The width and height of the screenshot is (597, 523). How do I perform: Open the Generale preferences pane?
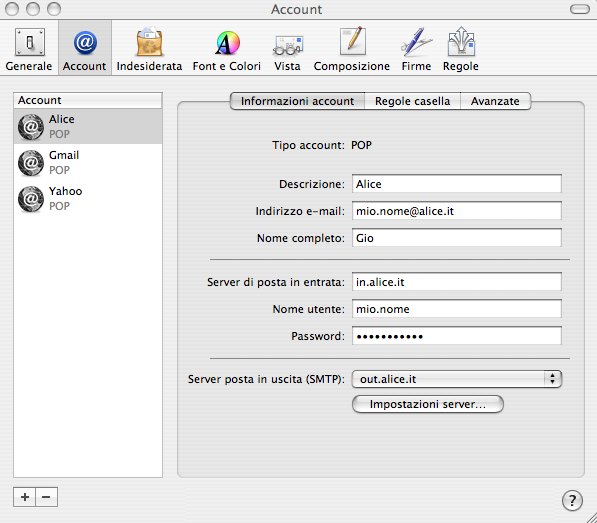point(29,49)
